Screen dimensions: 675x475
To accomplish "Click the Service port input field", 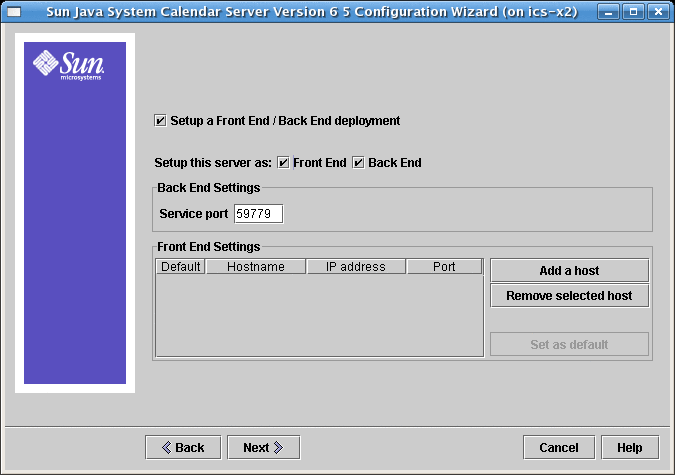I will [259, 214].
